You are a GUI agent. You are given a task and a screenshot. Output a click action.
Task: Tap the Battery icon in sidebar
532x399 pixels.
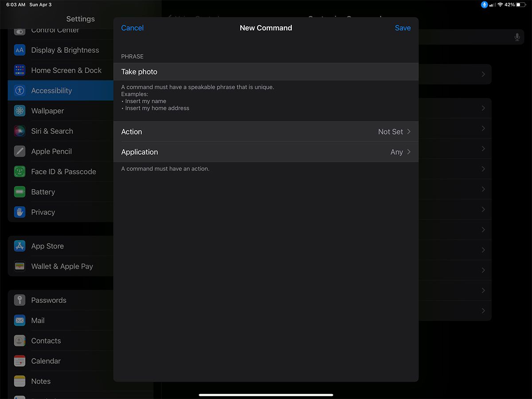tap(20, 192)
